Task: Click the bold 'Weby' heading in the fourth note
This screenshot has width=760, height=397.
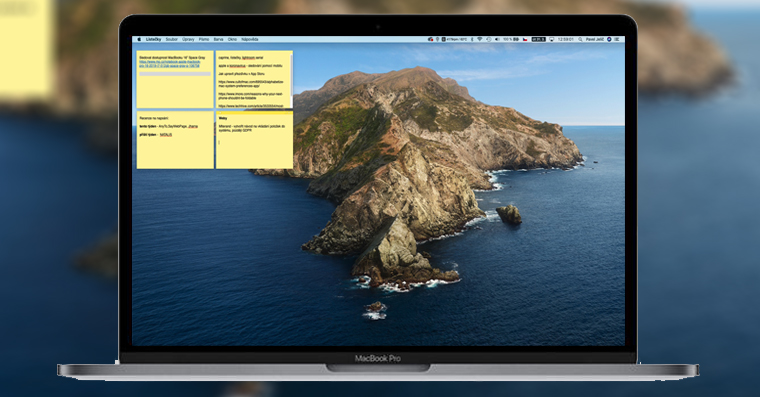Action: point(223,118)
